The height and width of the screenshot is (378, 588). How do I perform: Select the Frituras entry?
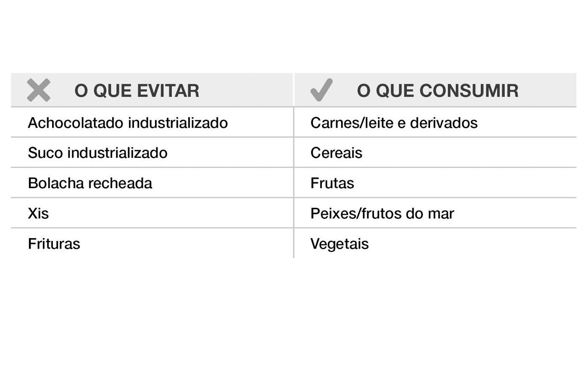[x=54, y=244]
